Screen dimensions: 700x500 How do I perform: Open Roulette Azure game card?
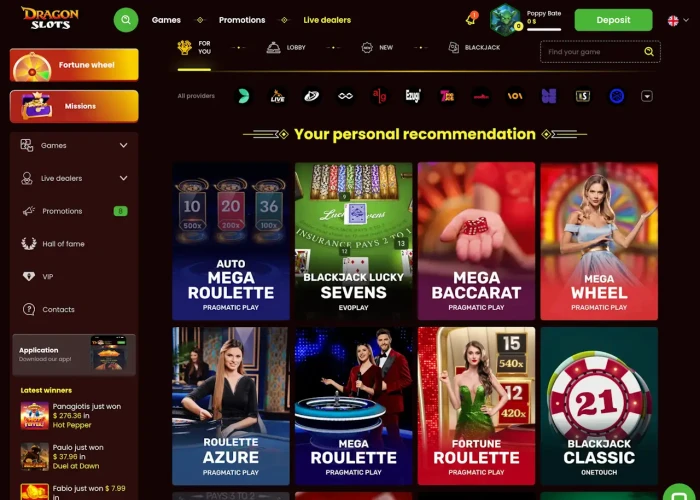(x=231, y=406)
